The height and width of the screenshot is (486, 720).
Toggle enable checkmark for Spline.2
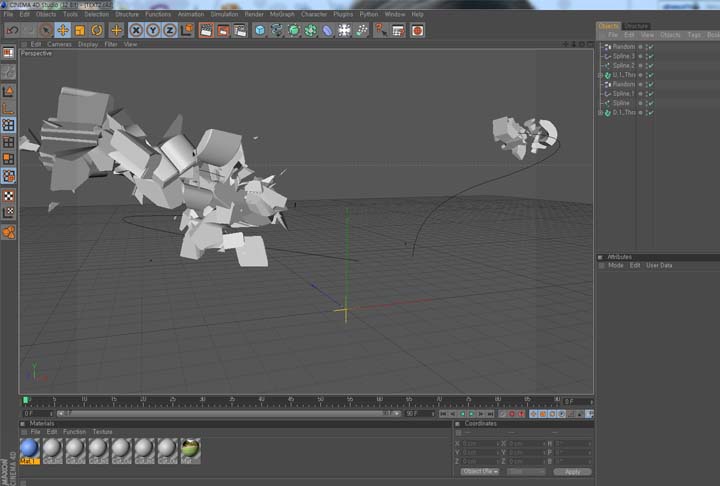(651, 66)
